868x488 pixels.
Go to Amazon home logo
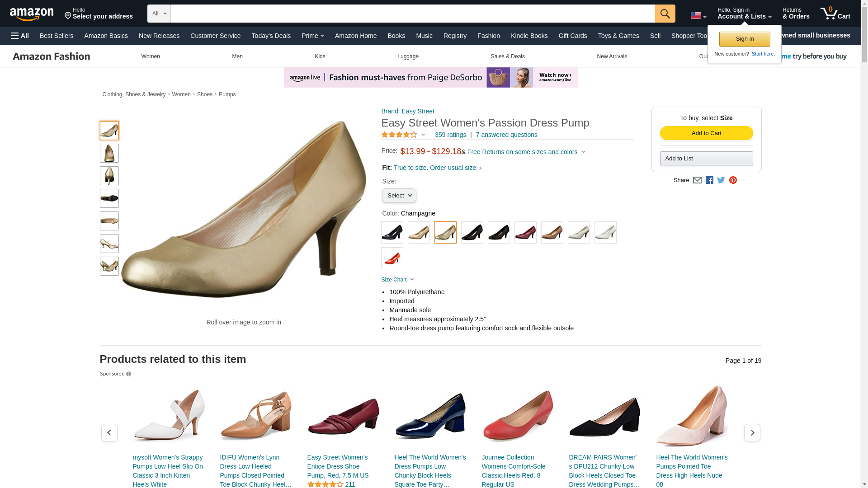(x=32, y=14)
